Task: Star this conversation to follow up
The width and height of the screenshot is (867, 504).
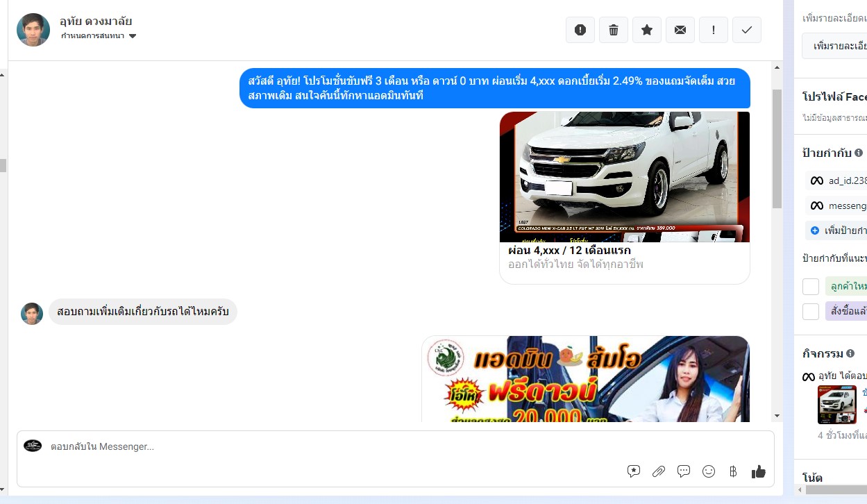Action: click(647, 30)
